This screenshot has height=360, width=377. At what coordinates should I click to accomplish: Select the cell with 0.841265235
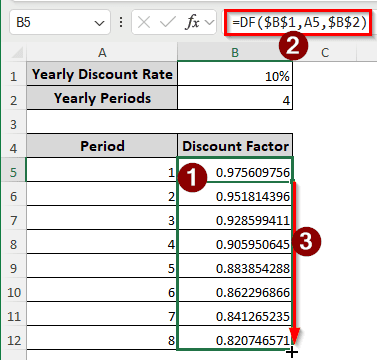click(x=235, y=314)
